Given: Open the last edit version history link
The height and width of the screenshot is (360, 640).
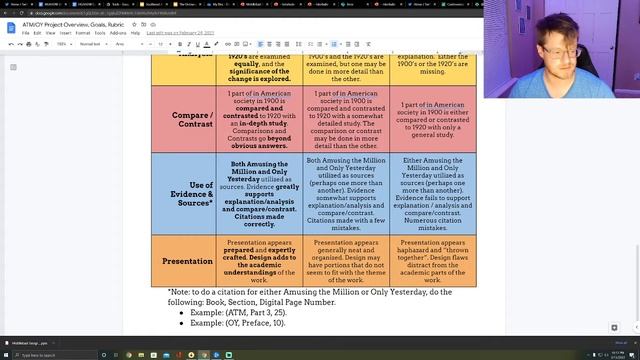Looking at the screenshot, I should point(180,33).
